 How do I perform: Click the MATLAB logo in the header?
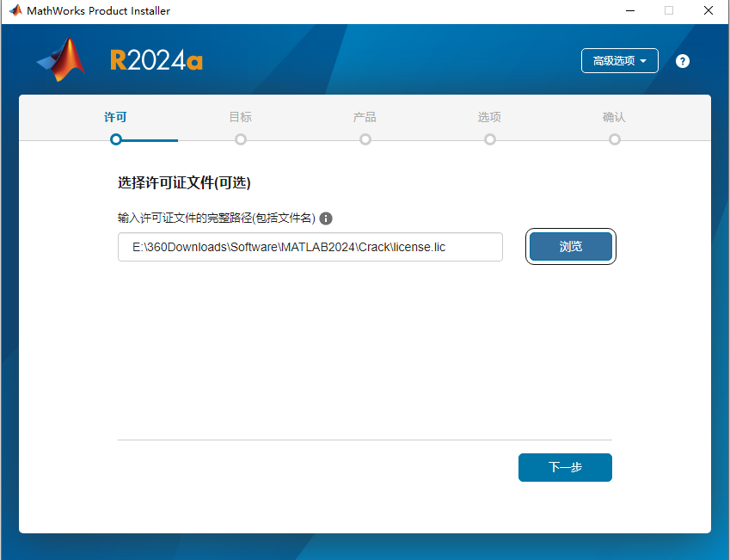[x=61, y=59]
